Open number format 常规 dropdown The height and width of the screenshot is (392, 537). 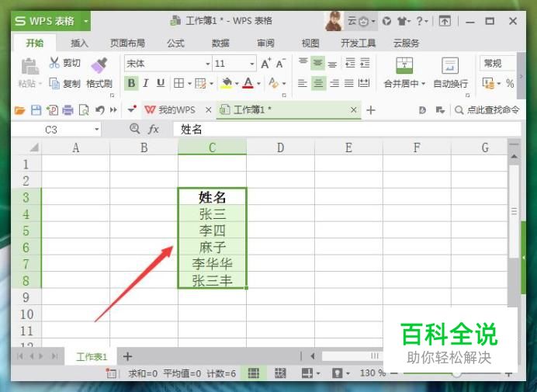(497, 64)
